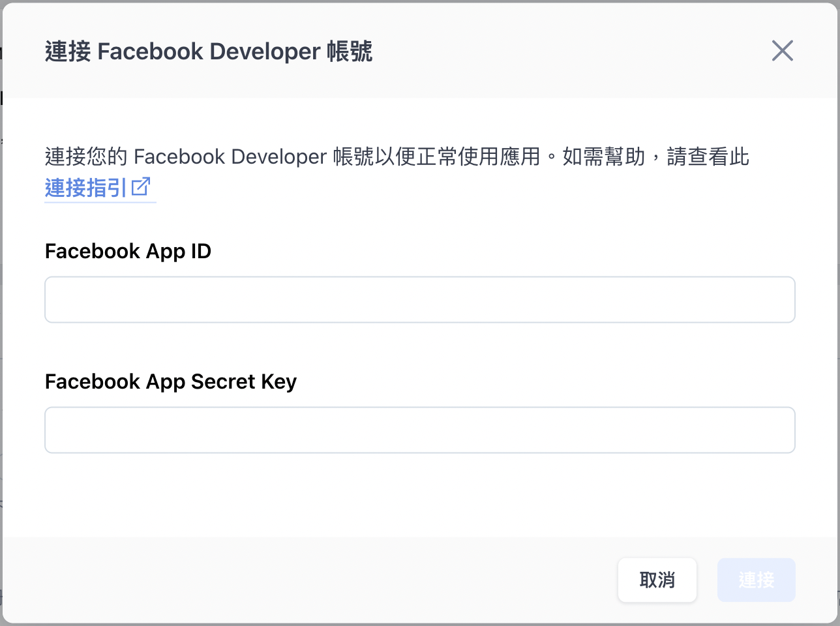Click inside the Facebook App ID field
This screenshot has width=840, height=626.
pos(419,299)
